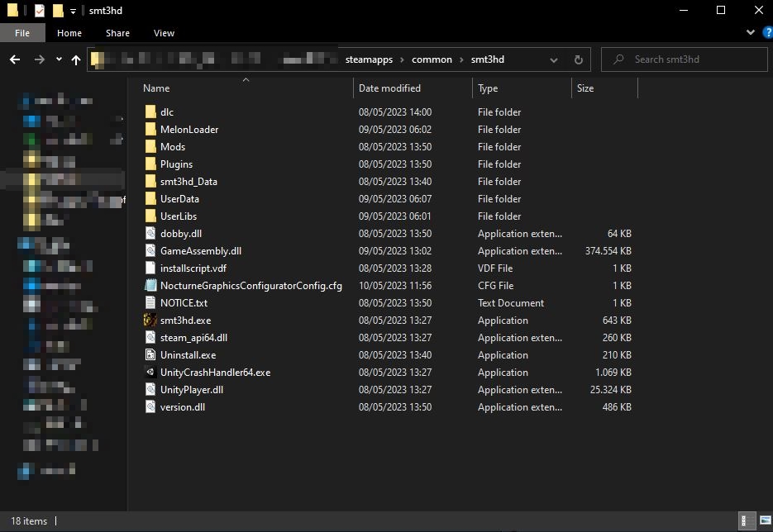Viewport: 773px width, 532px height.
Task: Click the smt3hd.exe game icon
Action: pos(150,321)
